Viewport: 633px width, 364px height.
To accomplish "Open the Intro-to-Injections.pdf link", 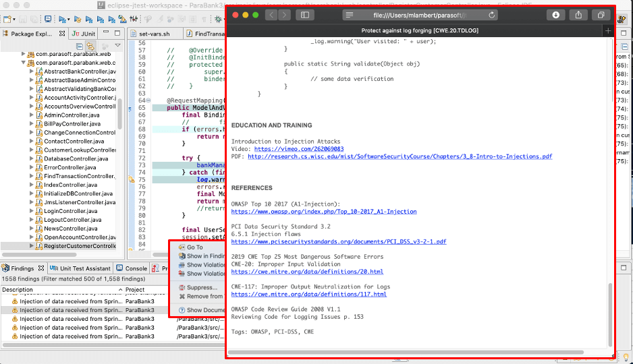I will point(400,156).
